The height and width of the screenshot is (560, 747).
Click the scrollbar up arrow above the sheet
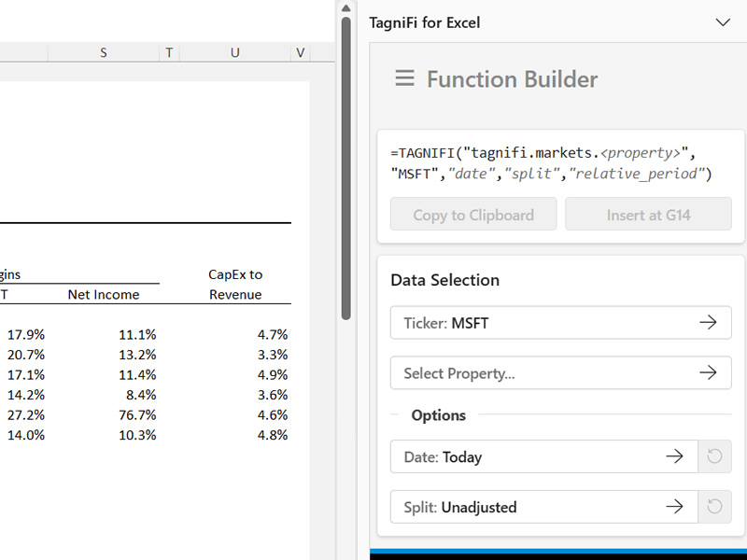345,7
